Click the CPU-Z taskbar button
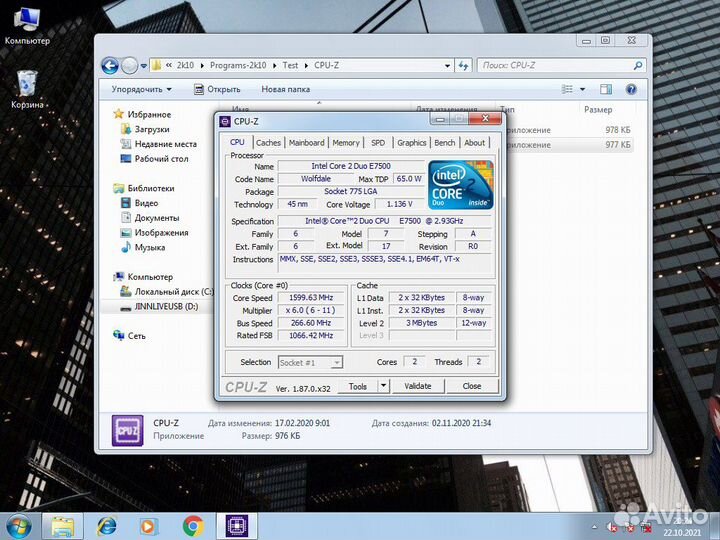Viewport: 720px width, 540px height. [x=236, y=526]
